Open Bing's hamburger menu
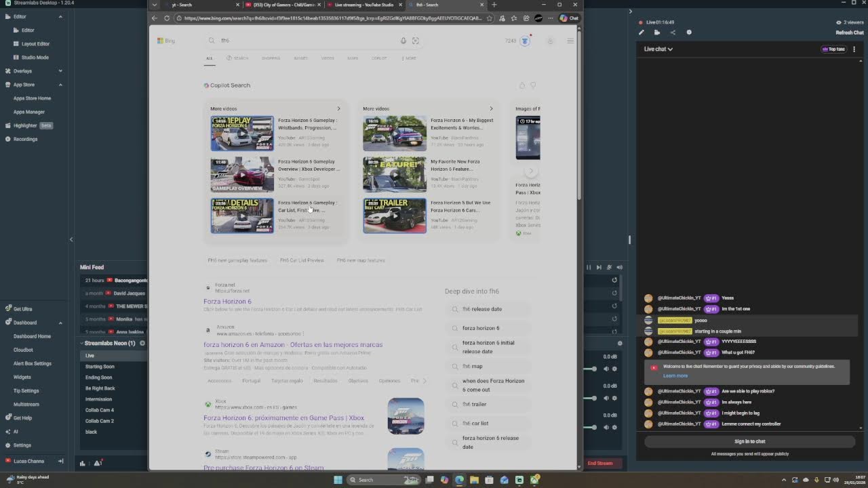Viewport: 868px width, 488px height. 570,41
